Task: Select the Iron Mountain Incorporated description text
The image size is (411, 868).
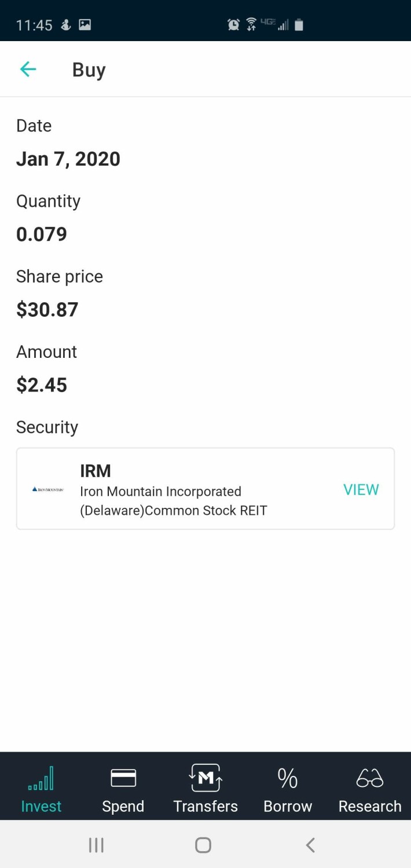Action: click(x=174, y=501)
